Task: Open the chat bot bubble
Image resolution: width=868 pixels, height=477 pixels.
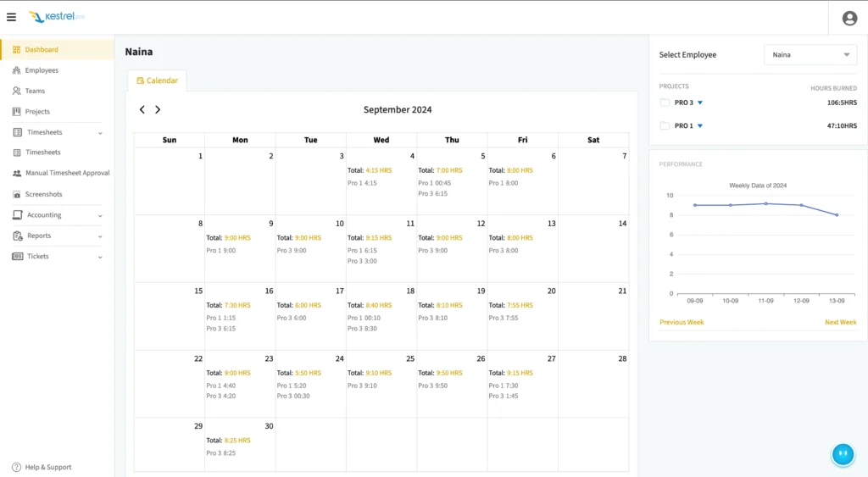Action: 843,454
